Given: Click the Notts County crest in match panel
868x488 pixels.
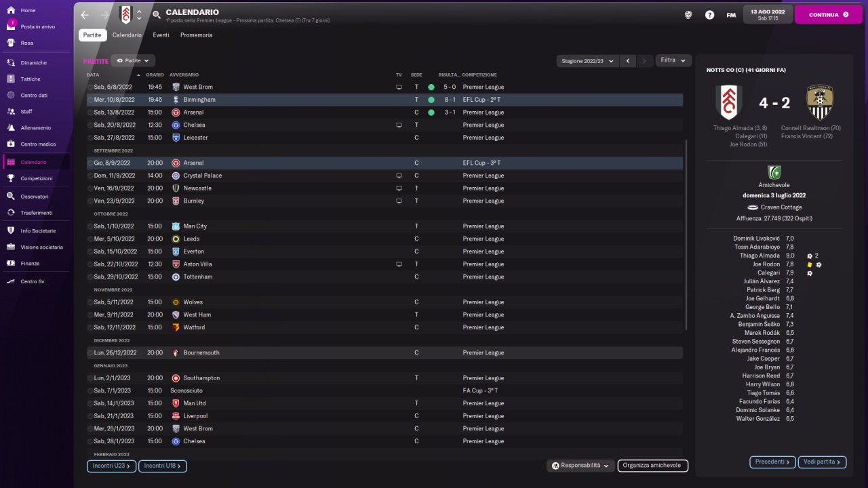Looking at the screenshot, I should [819, 102].
